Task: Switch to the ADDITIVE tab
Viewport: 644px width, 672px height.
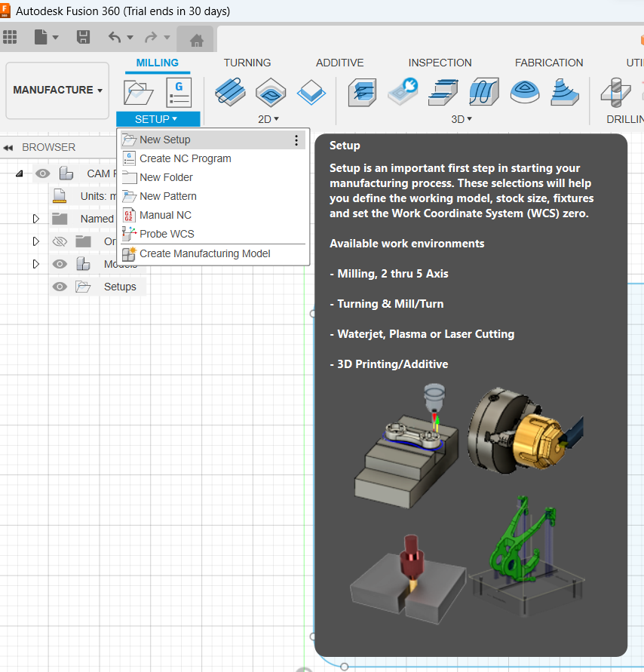Action: (340, 63)
